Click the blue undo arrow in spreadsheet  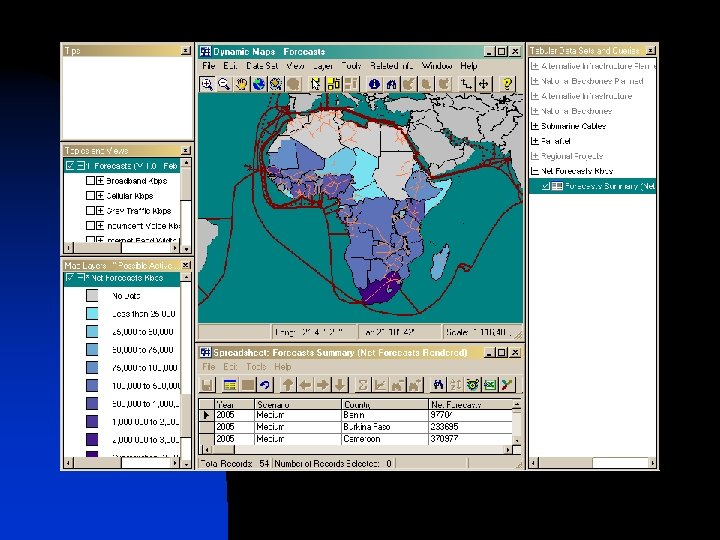tap(265, 385)
